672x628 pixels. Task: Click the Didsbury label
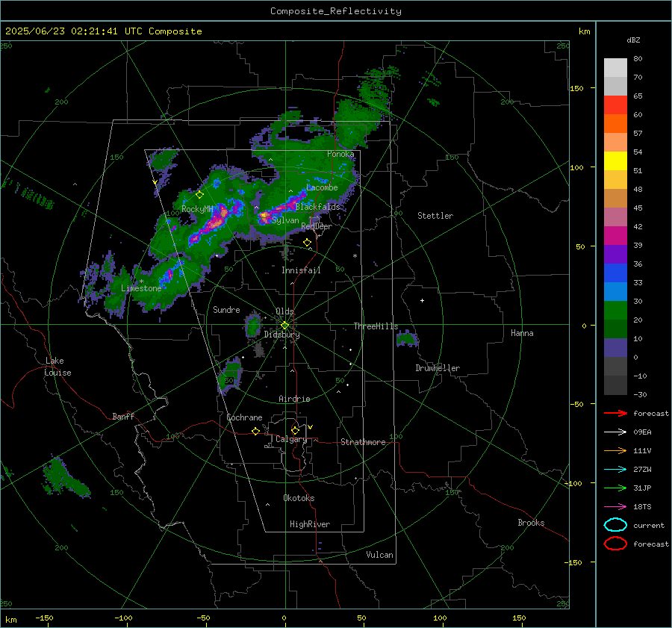coord(281,335)
